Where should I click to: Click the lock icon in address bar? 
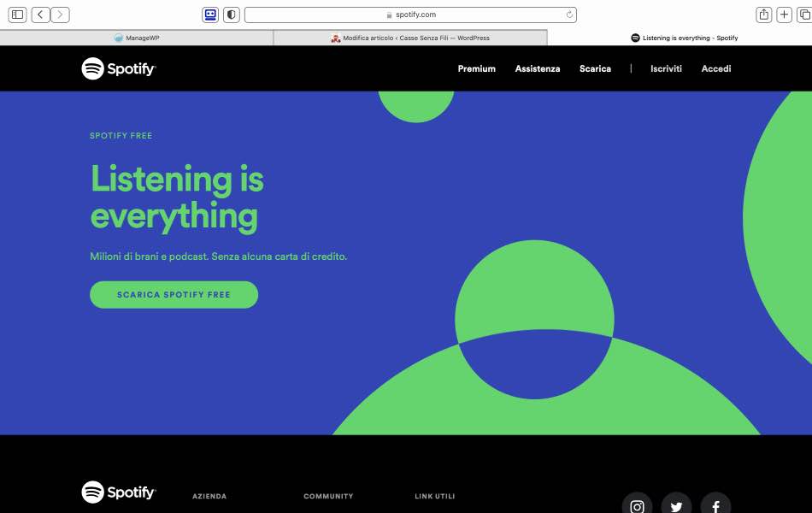[389, 15]
